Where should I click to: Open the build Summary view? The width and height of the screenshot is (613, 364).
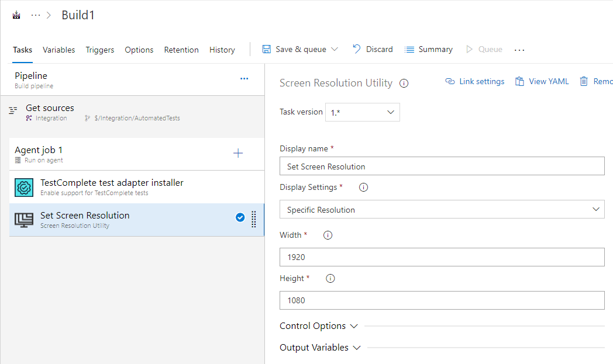point(428,49)
